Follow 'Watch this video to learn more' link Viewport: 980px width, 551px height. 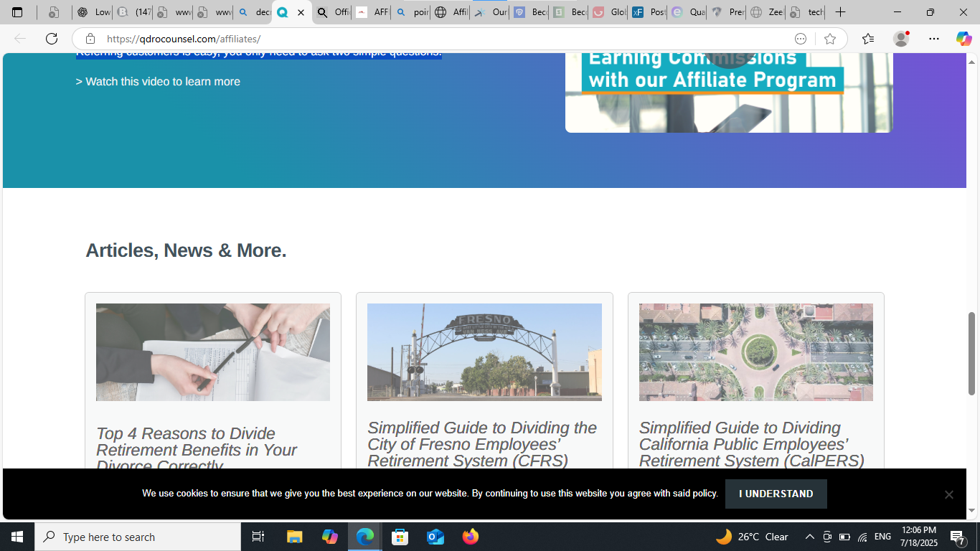tap(158, 82)
